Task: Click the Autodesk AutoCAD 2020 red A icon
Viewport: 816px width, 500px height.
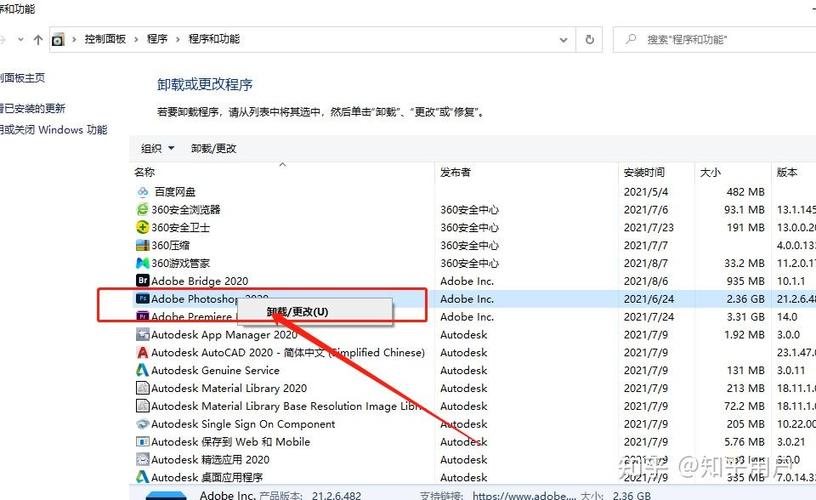Action: pyautogui.click(x=142, y=352)
